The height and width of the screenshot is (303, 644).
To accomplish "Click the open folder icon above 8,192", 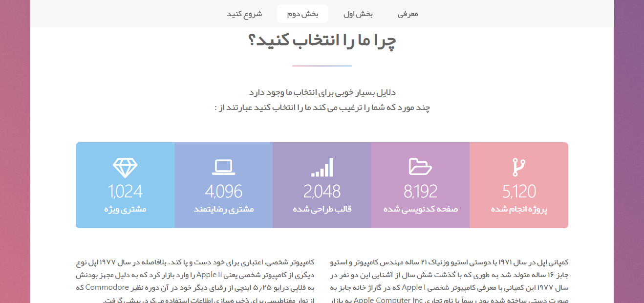I will [420, 167].
